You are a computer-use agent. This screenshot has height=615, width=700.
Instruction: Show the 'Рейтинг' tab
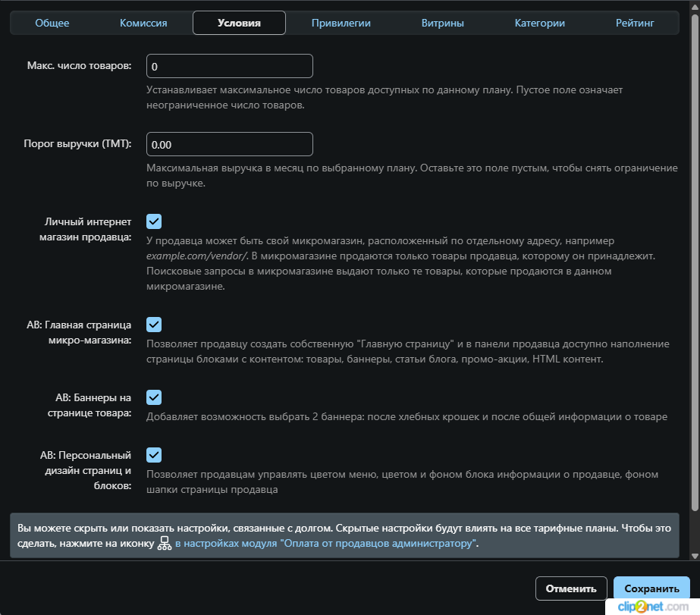(x=636, y=23)
